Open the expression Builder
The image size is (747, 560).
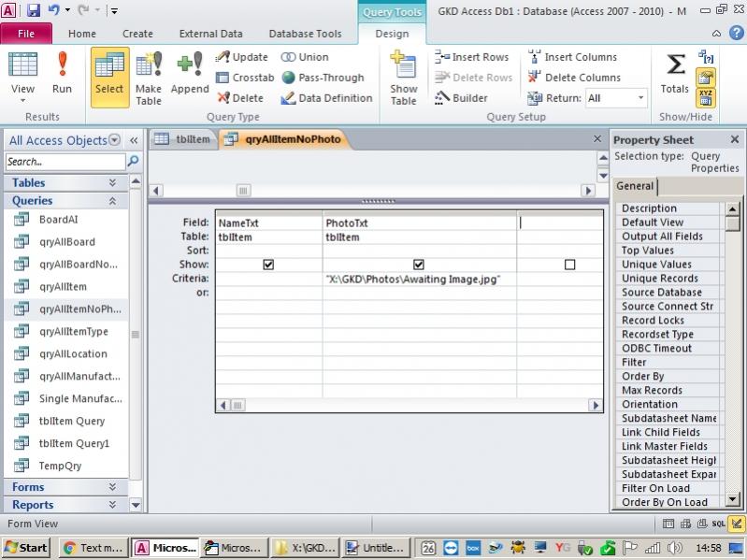click(x=461, y=98)
